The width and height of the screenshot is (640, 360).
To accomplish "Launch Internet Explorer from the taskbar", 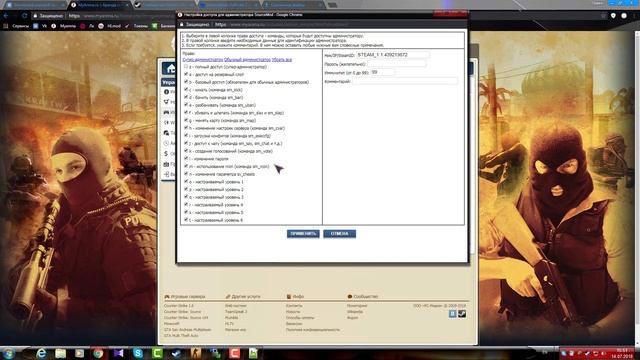I will 41,353.
